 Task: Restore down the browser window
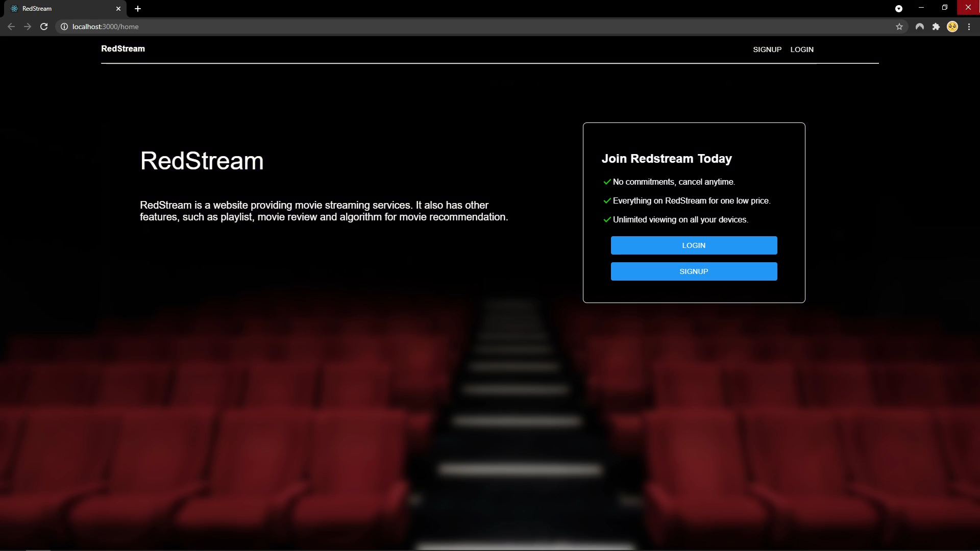pos(945,7)
